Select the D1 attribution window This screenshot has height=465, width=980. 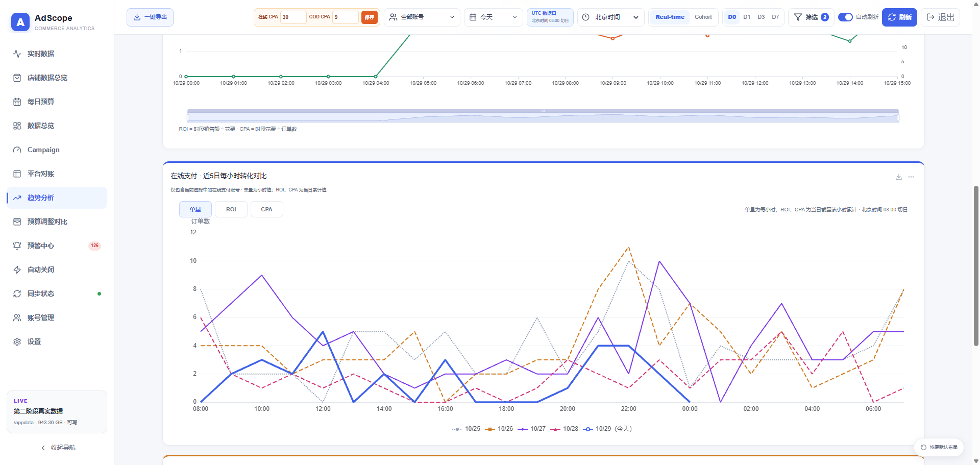tap(747, 17)
